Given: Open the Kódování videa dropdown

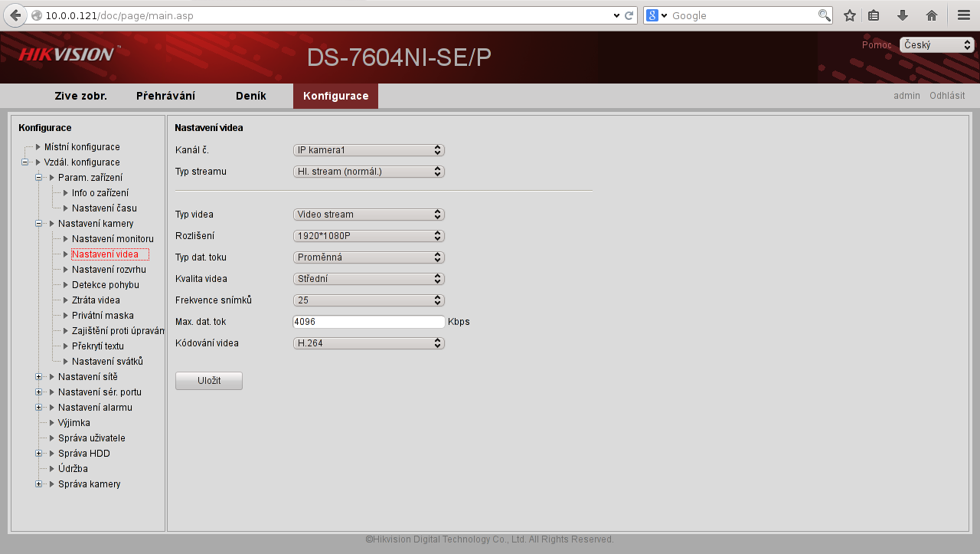Looking at the screenshot, I should pyautogui.click(x=368, y=343).
